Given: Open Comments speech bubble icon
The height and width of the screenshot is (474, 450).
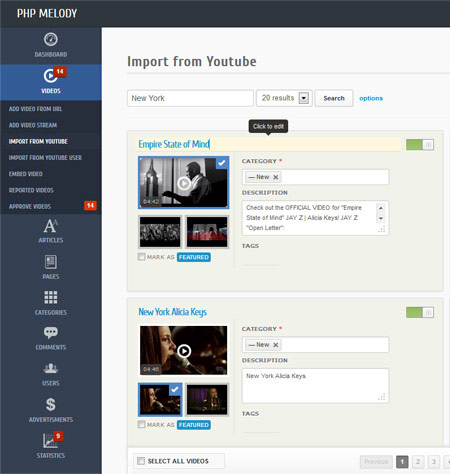Looking at the screenshot, I should (51, 332).
